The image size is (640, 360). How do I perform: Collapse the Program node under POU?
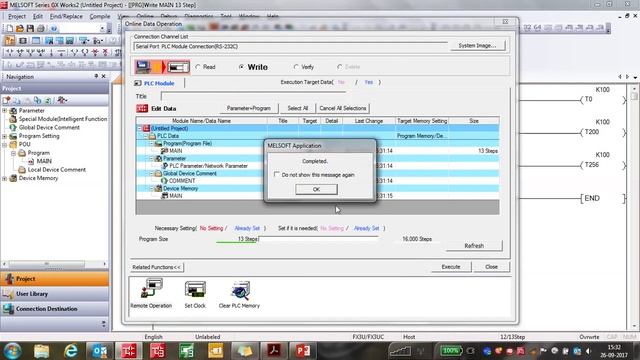pos(13,153)
